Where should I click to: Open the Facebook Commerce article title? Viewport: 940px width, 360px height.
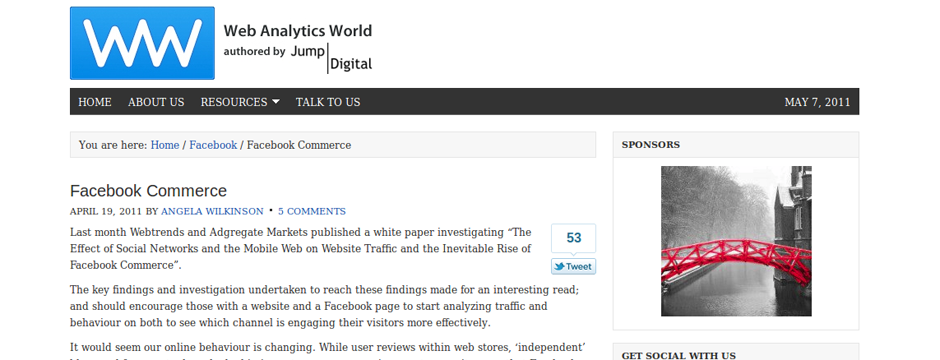coord(149,191)
